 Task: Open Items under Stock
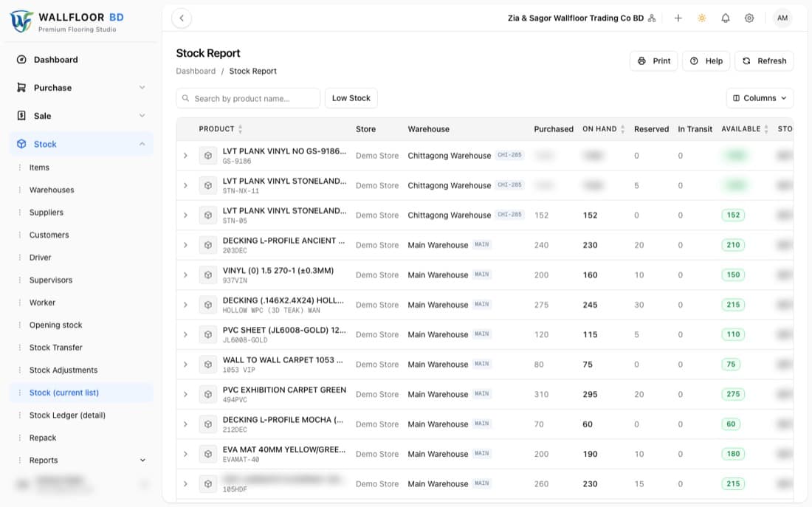[x=39, y=168]
